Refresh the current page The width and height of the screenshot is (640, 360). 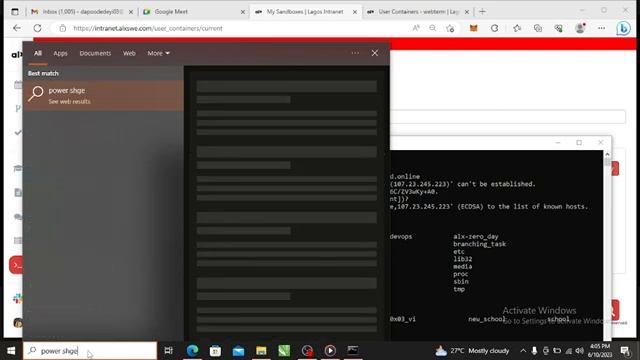click(37, 28)
